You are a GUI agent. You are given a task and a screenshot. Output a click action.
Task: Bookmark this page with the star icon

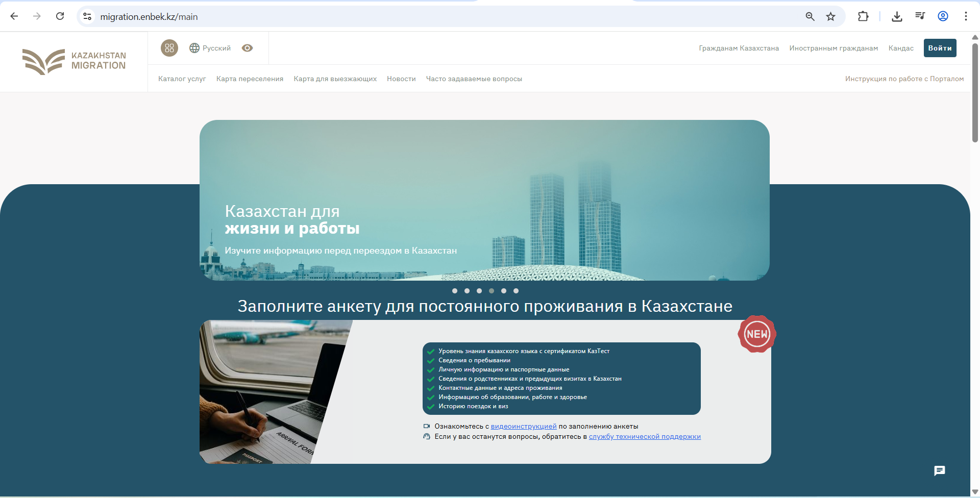pyautogui.click(x=831, y=16)
